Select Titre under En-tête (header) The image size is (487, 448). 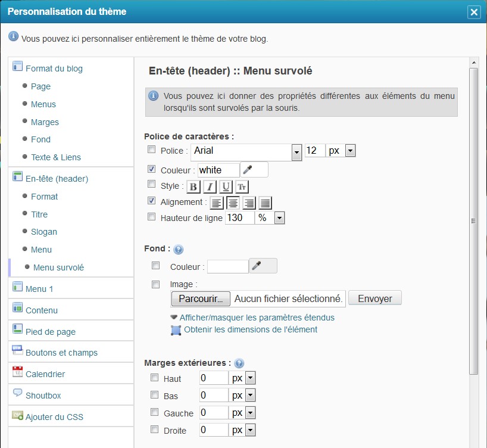39,214
